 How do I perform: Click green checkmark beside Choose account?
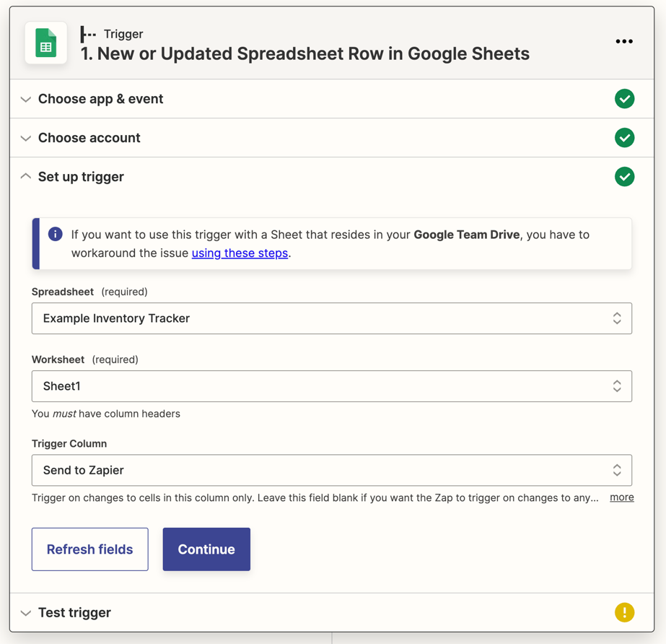tap(624, 138)
